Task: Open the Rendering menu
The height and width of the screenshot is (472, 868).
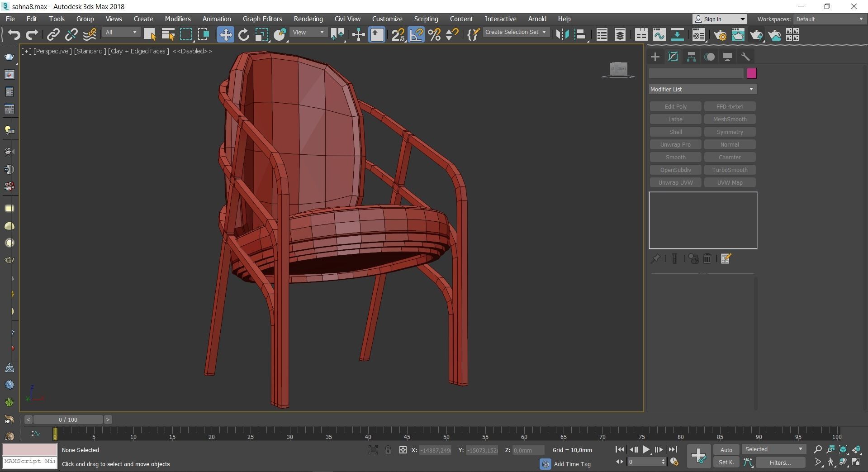Action: pyautogui.click(x=308, y=19)
